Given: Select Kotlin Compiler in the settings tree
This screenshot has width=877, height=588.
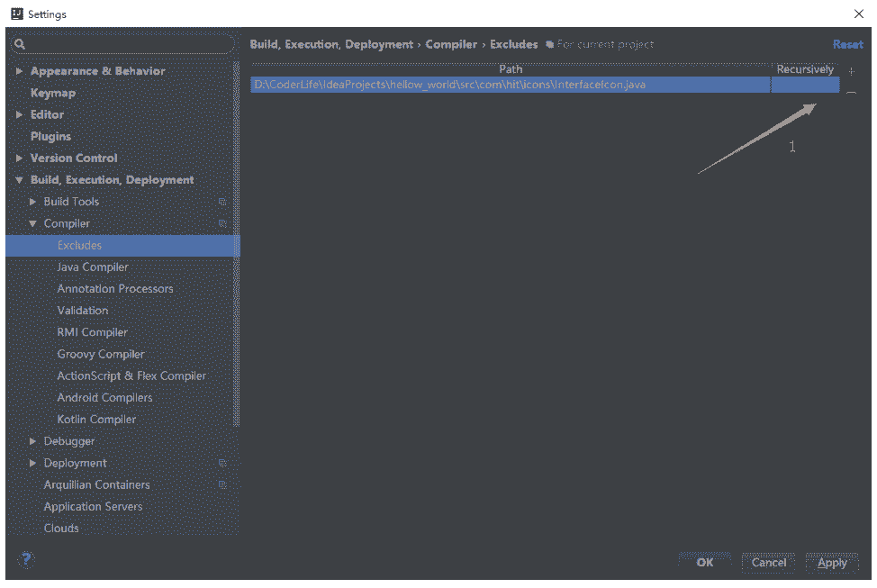Looking at the screenshot, I should tap(96, 420).
